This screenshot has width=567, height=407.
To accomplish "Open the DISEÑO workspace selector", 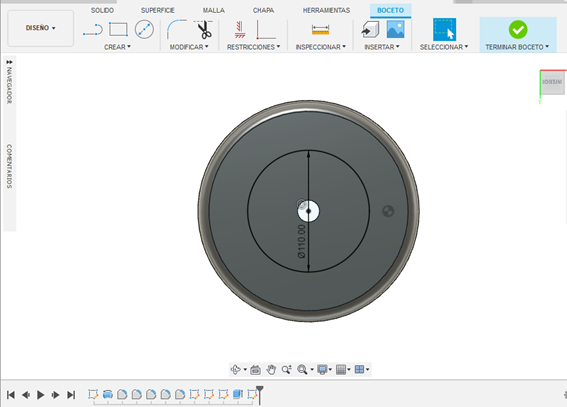I will [40, 28].
